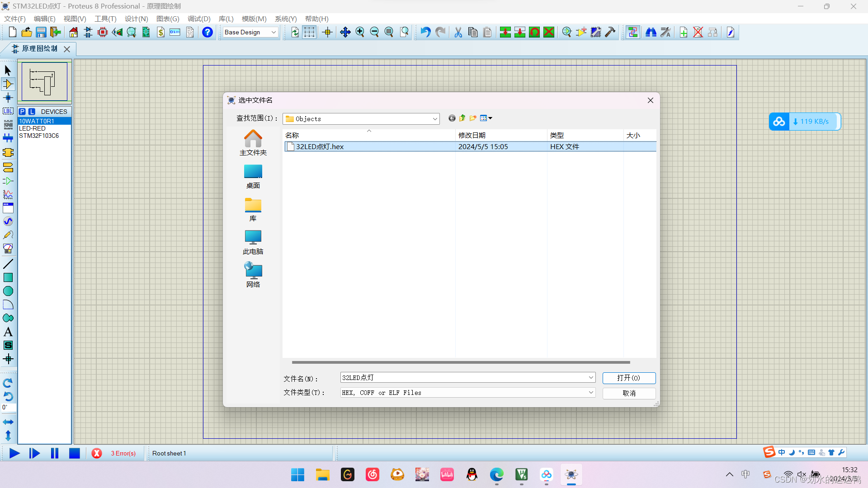Viewport: 868px width, 488px height.
Task: Click the 主文件夹 home folder shortcut
Action: pyautogui.click(x=253, y=143)
